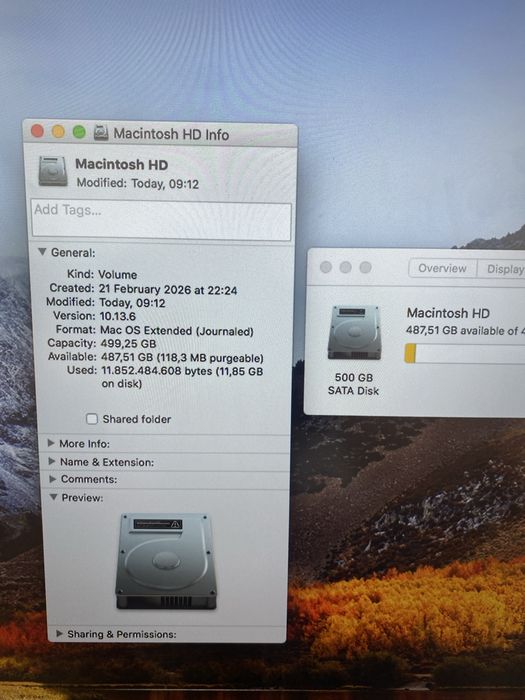Viewport: 525px width, 700px height.
Task: Click the Available value with 118,3 MB purgeable
Action: [182, 358]
